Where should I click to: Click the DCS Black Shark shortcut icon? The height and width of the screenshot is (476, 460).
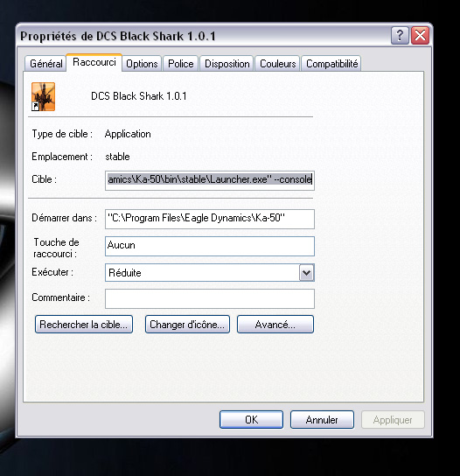pos(44,96)
